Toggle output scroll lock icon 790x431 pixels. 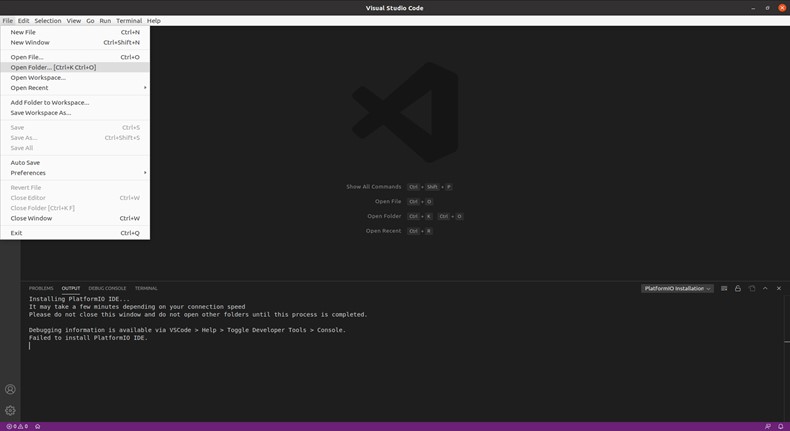coord(738,288)
